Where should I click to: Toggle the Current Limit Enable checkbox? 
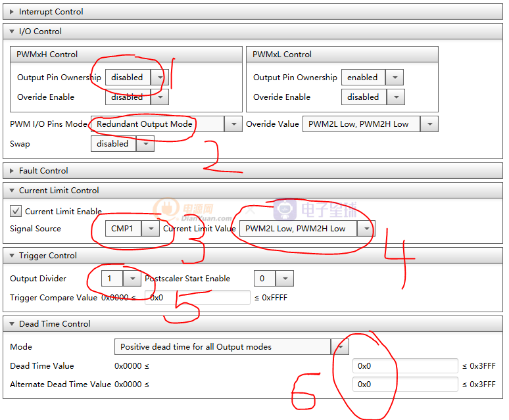click(x=16, y=212)
